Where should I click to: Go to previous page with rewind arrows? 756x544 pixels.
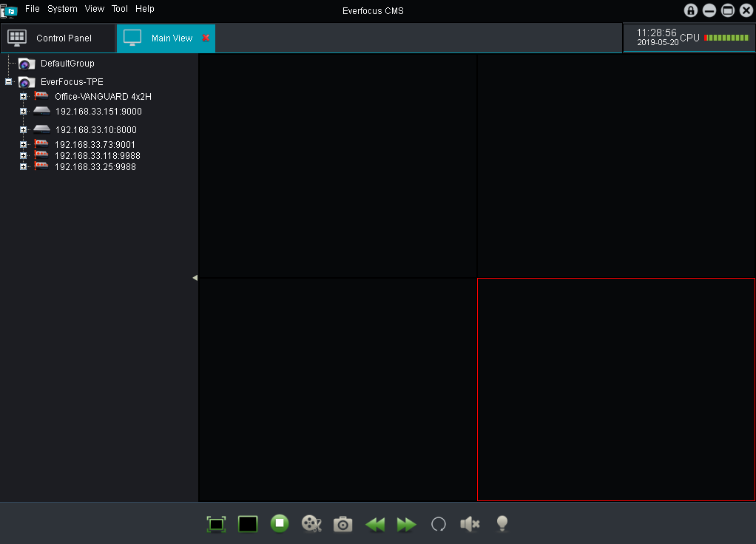pyautogui.click(x=375, y=524)
